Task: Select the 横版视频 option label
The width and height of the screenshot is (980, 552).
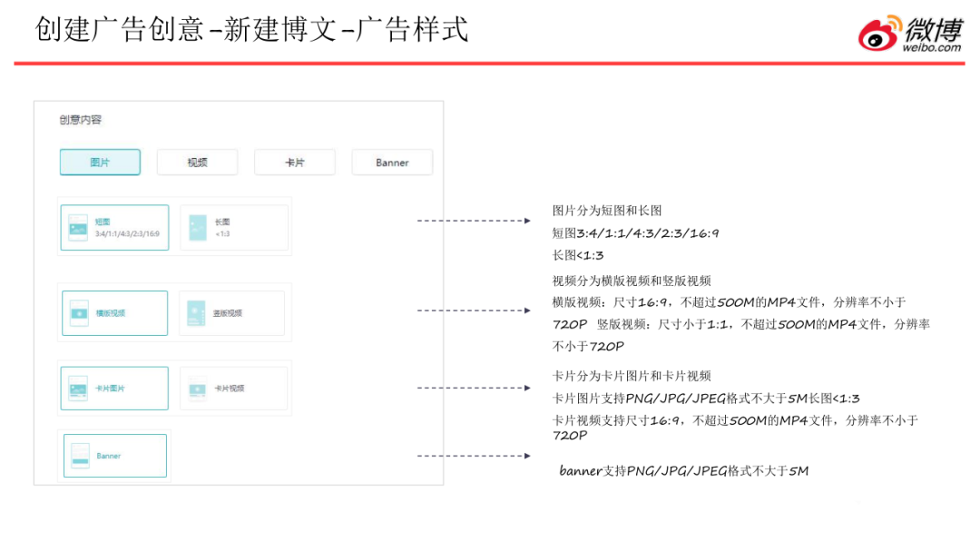Action: tap(111, 313)
